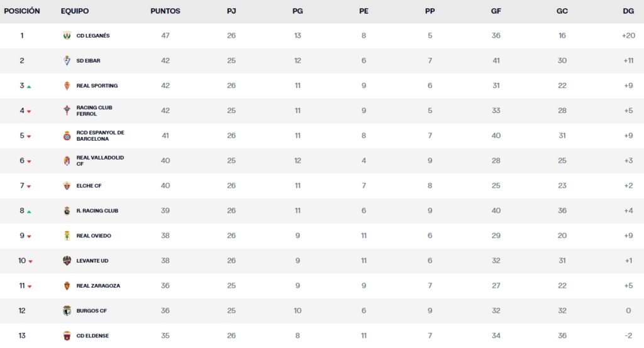Click the Levante UD club crest
Viewport: 644px width, 348px height.
click(x=67, y=261)
